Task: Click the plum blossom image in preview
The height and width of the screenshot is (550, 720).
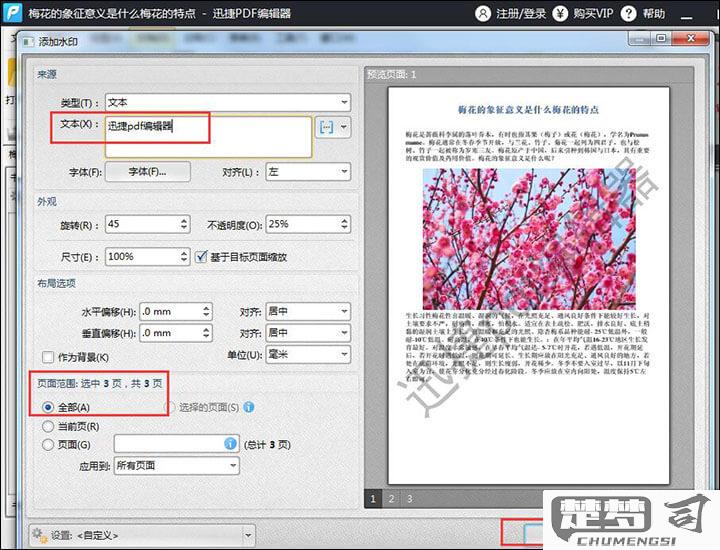Action: pos(529,239)
